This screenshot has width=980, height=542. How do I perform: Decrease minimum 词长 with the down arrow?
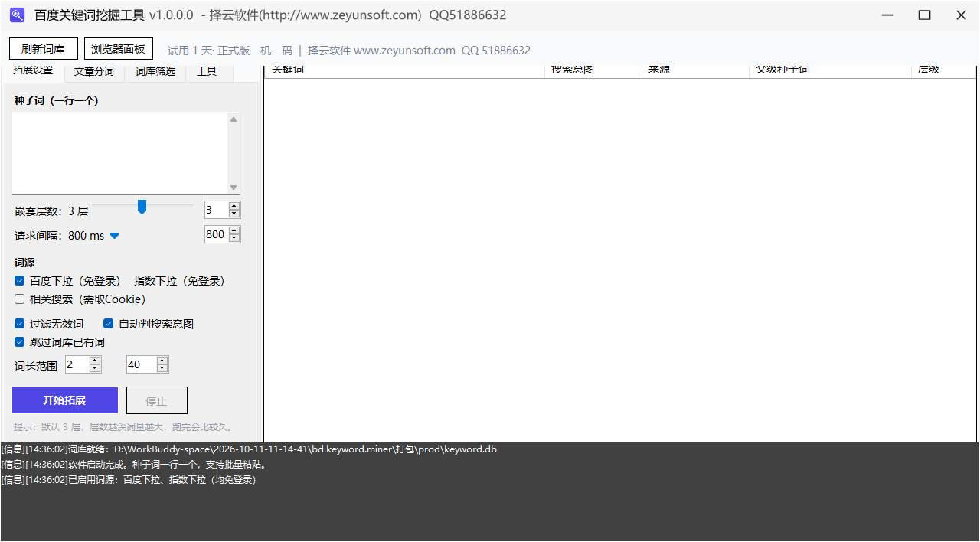click(95, 368)
